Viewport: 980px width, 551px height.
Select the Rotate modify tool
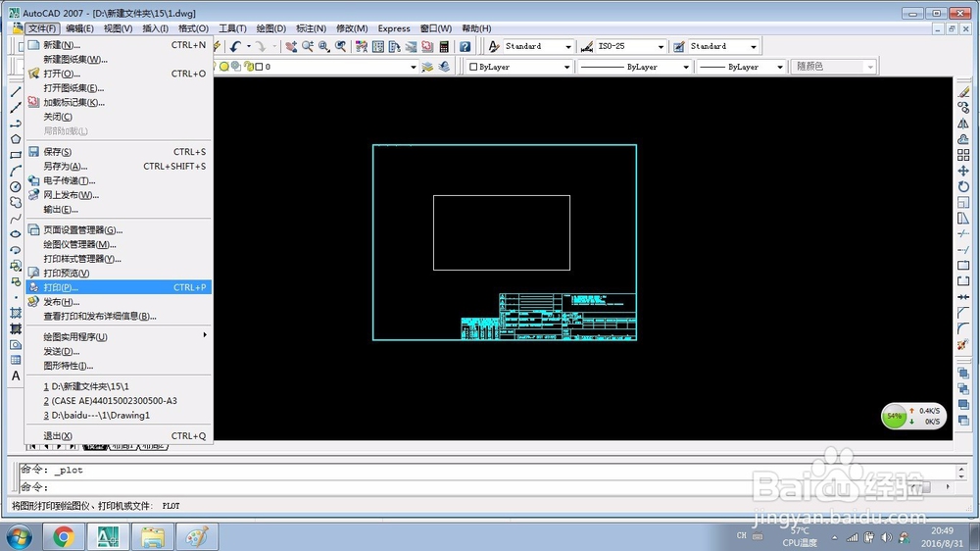(x=963, y=186)
